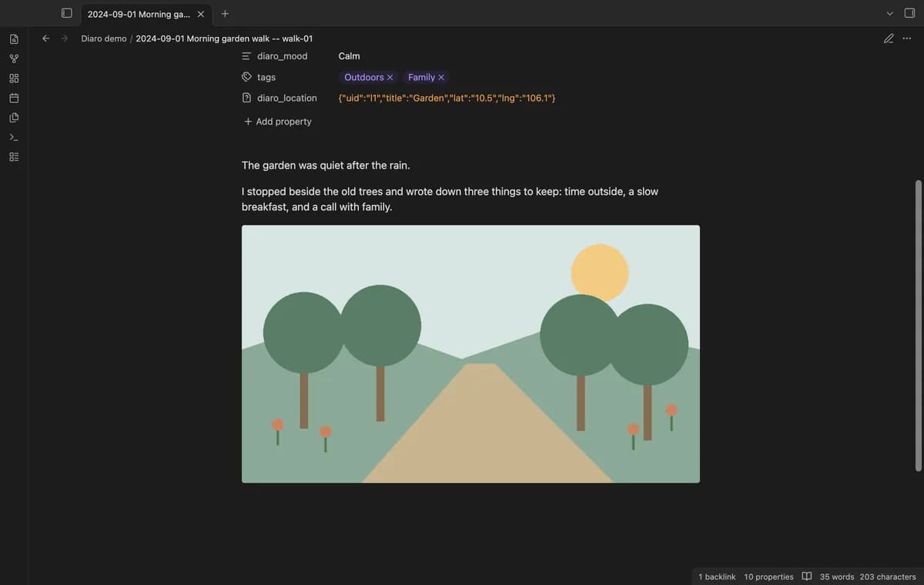Click text "The garden was quiet after the rain."
Image resolution: width=924 pixels, height=585 pixels.
tap(326, 165)
